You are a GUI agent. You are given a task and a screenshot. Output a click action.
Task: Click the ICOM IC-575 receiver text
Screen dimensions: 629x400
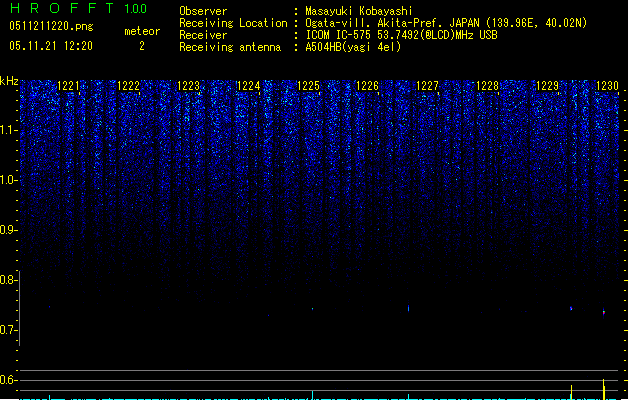coord(402,35)
